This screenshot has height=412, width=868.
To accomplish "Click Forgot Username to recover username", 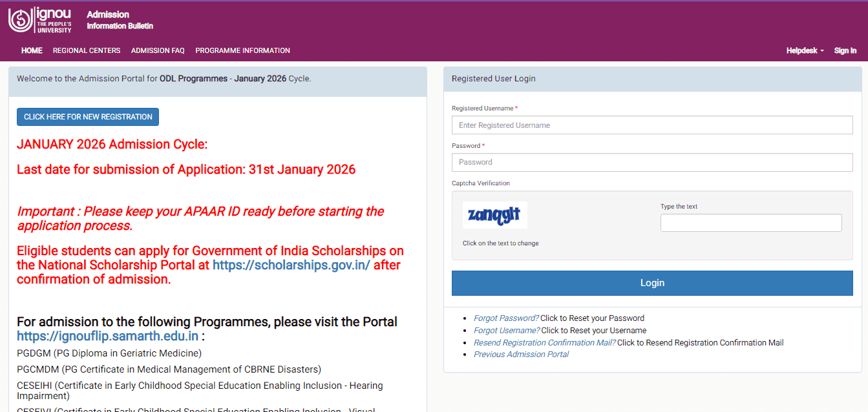I will (505, 330).
